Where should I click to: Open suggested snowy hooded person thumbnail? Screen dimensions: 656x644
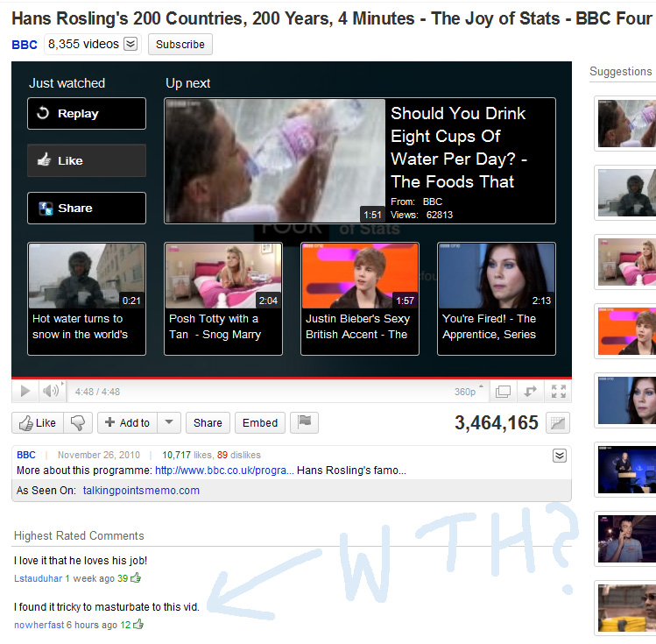[626, 193]
